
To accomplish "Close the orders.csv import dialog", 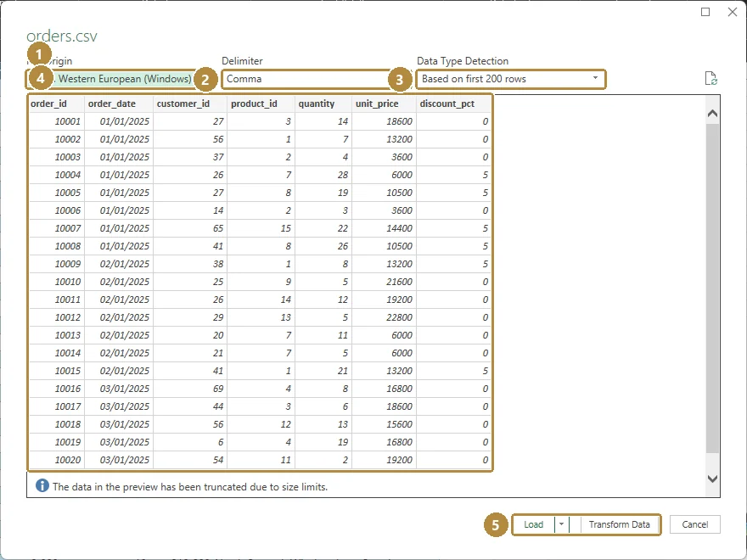I will pyautogui.click(x=733, y=12).
